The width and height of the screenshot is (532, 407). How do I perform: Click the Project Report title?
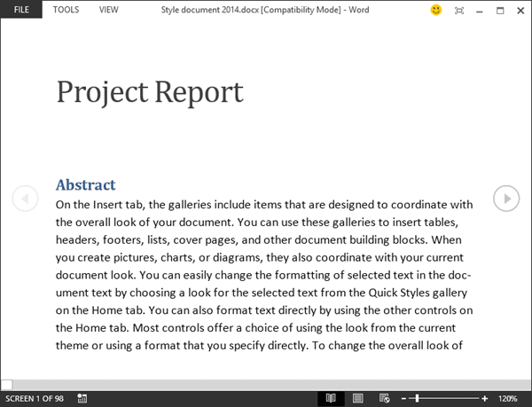150,91
